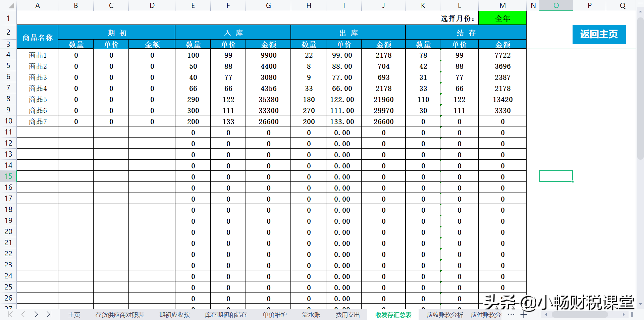Switch to the 单价维护 sheet
This screenshot has width=644, height=320.
click(275, 315)
